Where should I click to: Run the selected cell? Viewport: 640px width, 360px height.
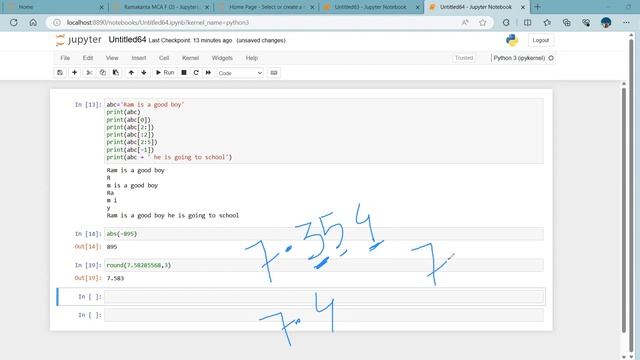tap(165, 73)
